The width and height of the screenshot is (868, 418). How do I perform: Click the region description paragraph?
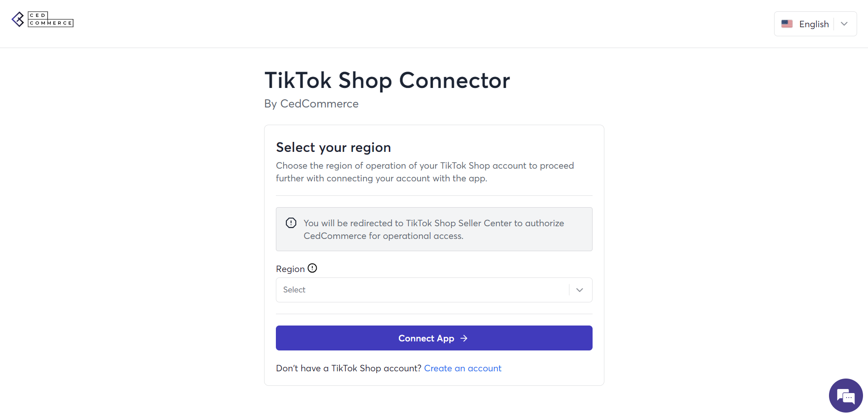tap(425, 172)
